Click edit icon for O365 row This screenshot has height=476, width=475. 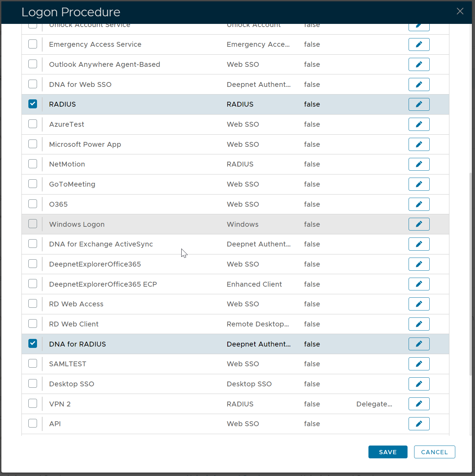click(x=419, y=204)
